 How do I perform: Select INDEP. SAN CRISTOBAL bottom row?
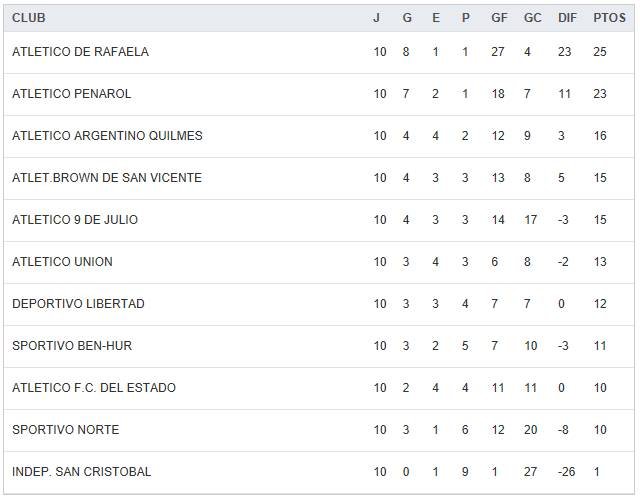(82, 472)
